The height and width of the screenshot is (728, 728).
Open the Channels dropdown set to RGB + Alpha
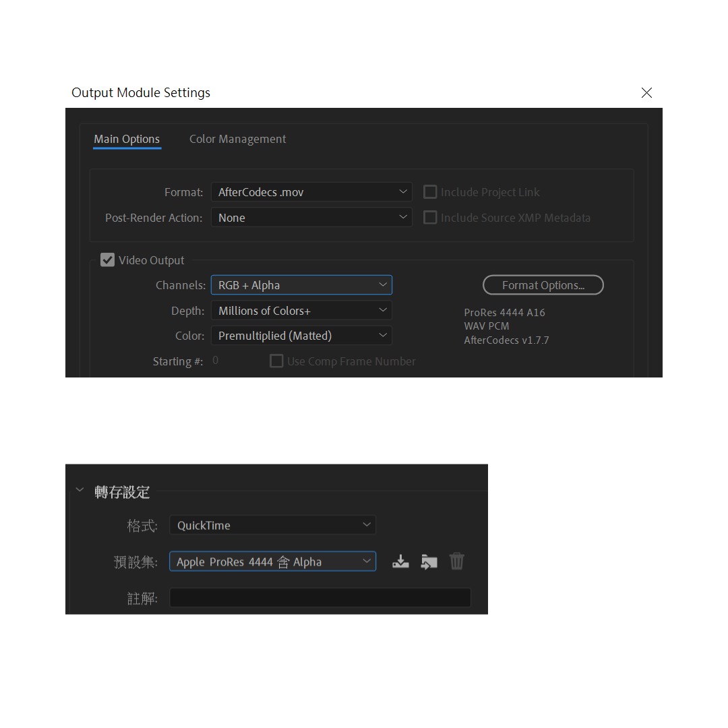point(301,285)
